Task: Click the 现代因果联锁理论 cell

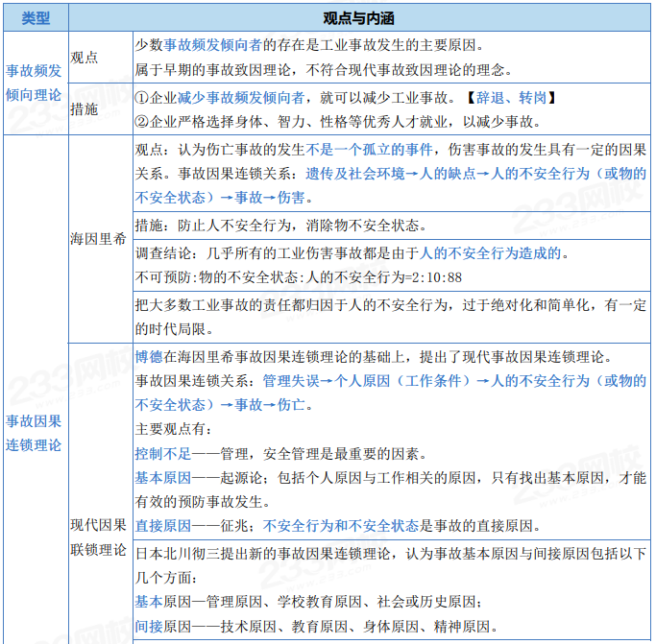Action: [x=98, y=537]
